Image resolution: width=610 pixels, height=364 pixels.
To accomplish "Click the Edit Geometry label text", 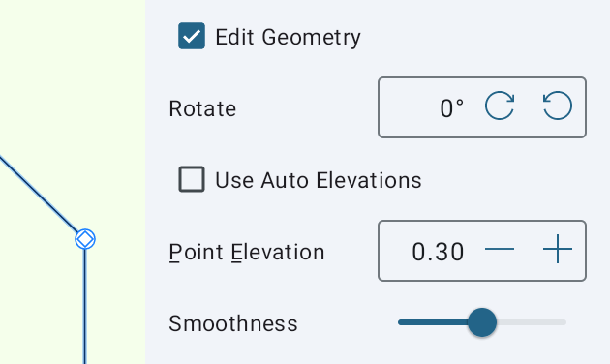I will pos(288,38).
